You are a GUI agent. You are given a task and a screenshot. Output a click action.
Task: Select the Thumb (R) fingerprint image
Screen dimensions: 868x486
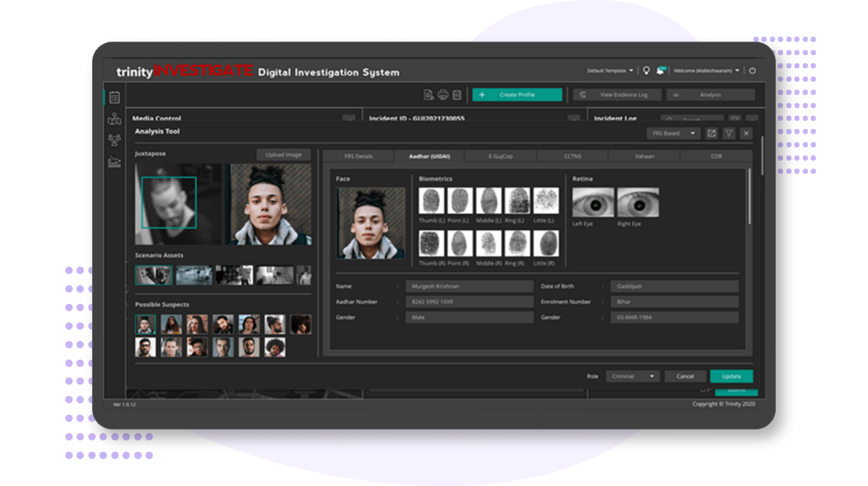click(x=431, y=243)
